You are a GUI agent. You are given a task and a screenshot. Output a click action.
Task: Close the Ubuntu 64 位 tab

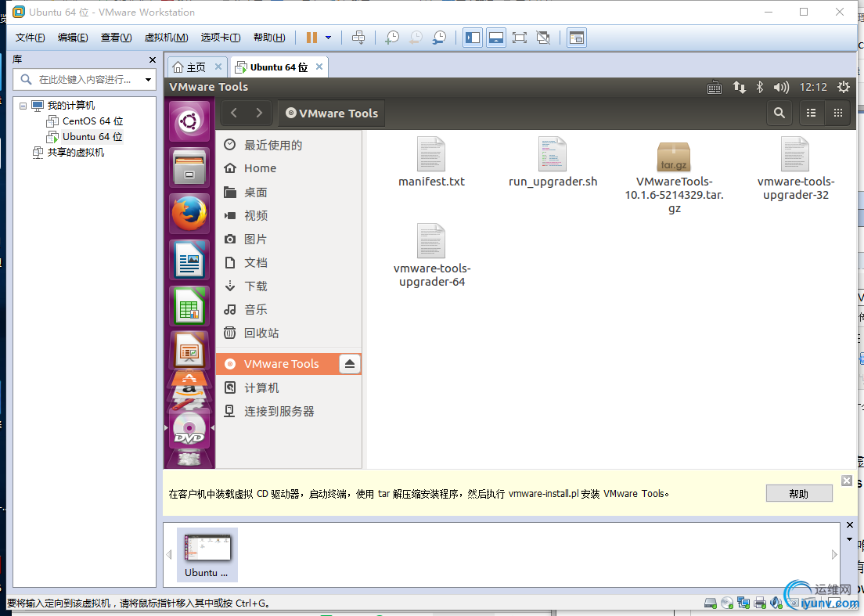click(x=319, y=67)
